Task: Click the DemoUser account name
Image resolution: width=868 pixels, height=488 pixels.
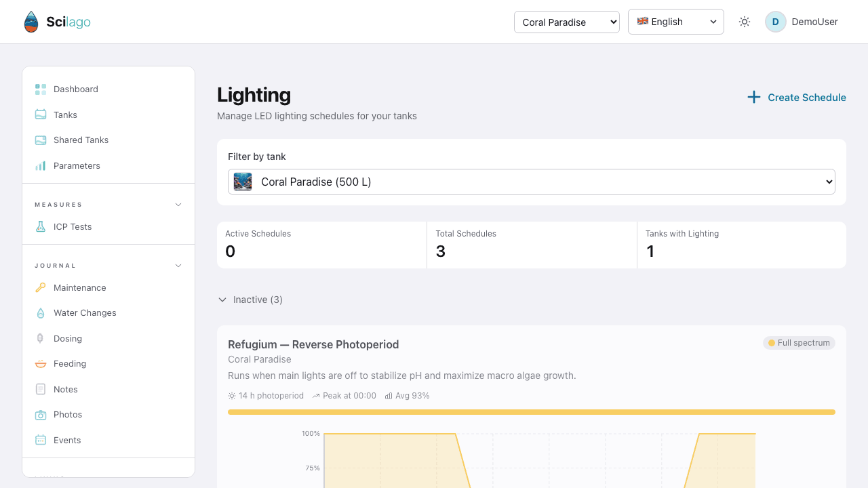Action: click(814, 22)
